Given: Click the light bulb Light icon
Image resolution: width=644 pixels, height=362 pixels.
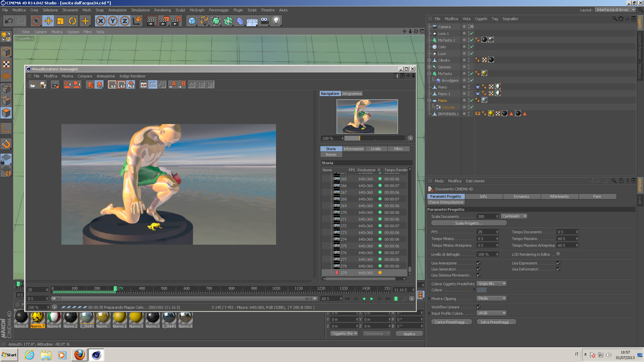Looking at the screenshot, I should point(276,21).
